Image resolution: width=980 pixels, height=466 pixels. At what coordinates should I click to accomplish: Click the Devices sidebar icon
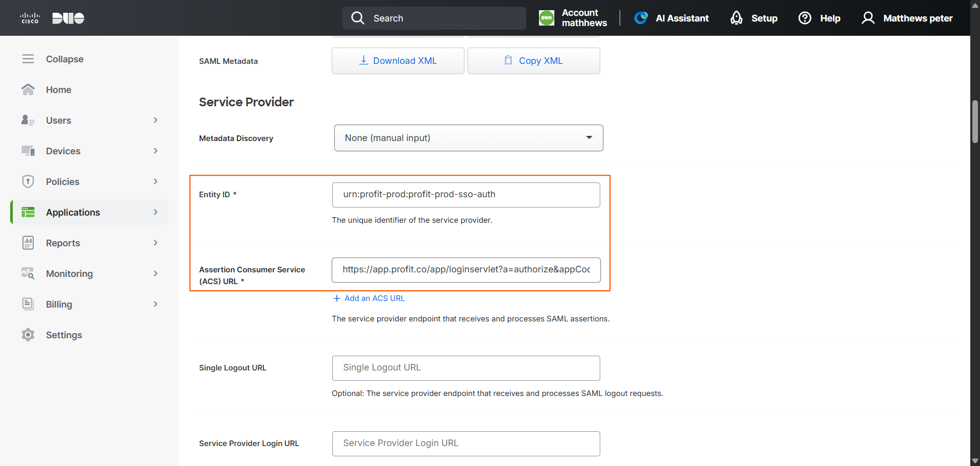pos(28,151)
